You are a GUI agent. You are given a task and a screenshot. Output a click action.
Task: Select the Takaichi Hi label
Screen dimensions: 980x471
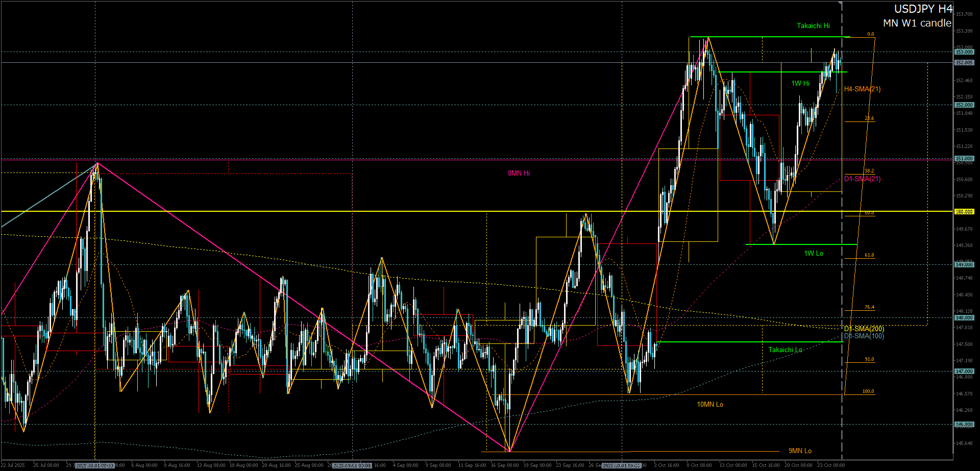tap(813, 26)
